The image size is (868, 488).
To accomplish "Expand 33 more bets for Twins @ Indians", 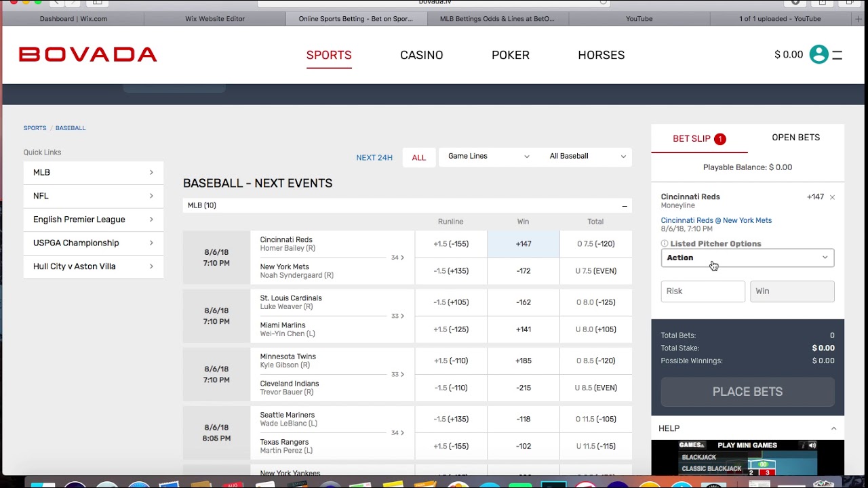I will tap(397, 374).
